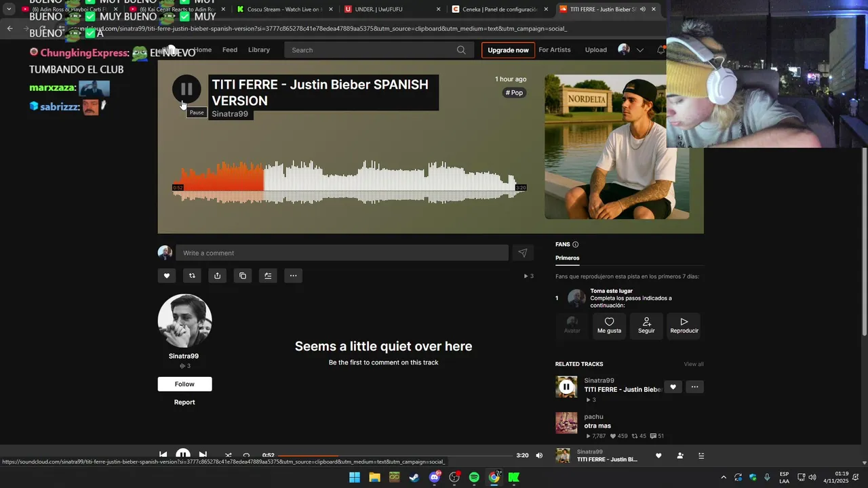
Task: Open Discord from the taskbar
Action: 435,477
